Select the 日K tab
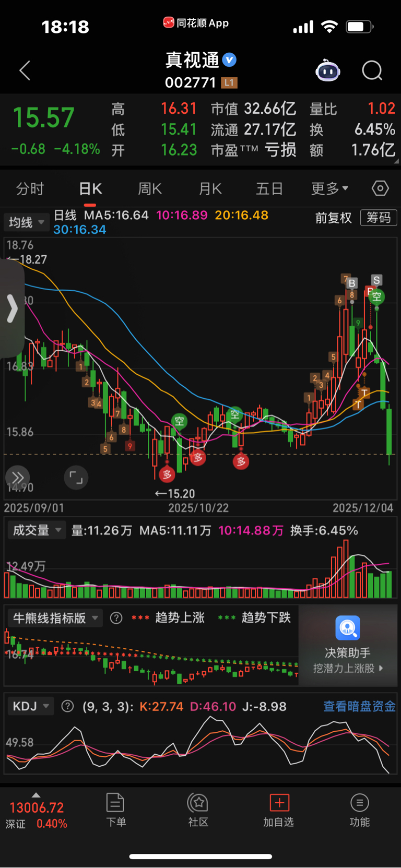The width and height of the screenshot is (401, 868). [90, 188]
